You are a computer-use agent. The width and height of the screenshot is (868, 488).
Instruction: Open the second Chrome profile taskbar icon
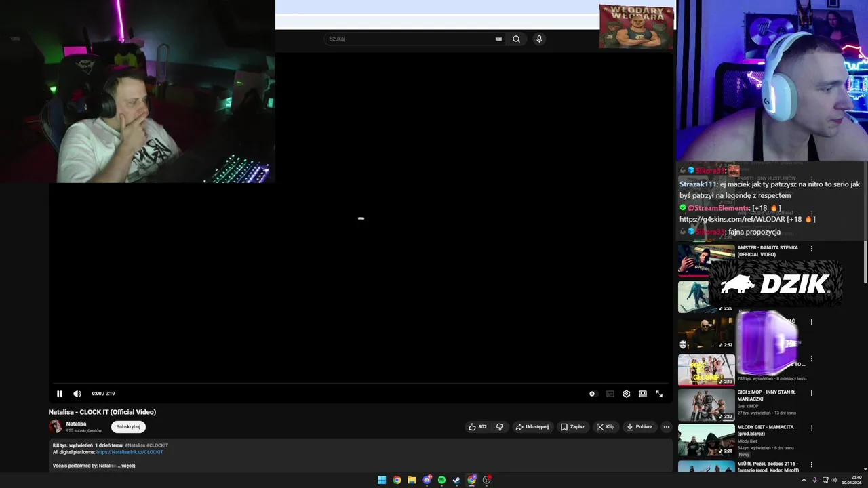click(472, 480)
